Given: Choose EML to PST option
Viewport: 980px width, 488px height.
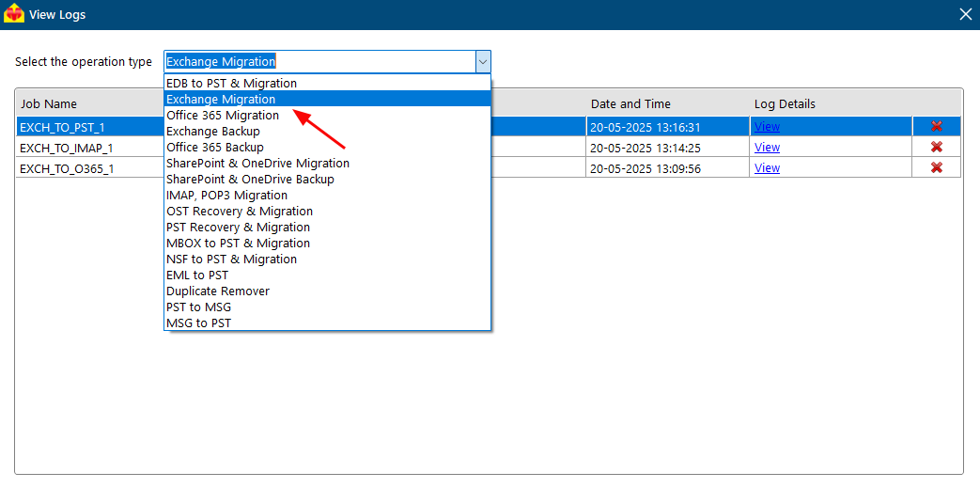Looking at the screenshot, I should [x=327, y=275].
